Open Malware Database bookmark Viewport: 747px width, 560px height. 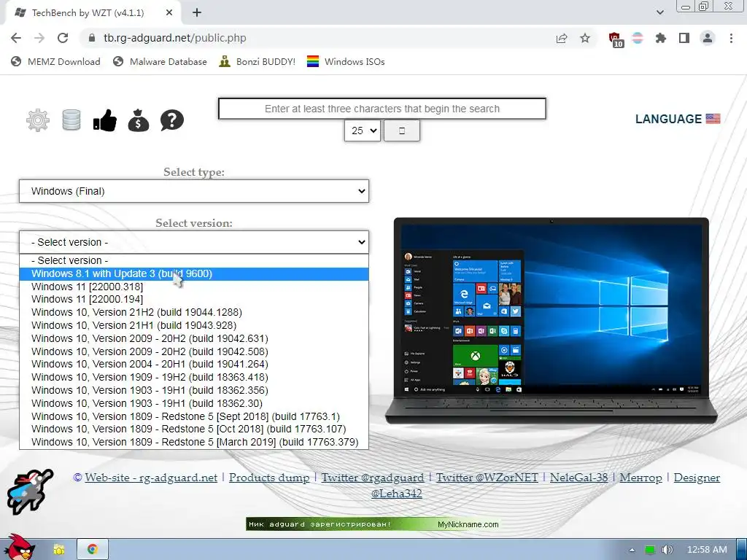160,61
